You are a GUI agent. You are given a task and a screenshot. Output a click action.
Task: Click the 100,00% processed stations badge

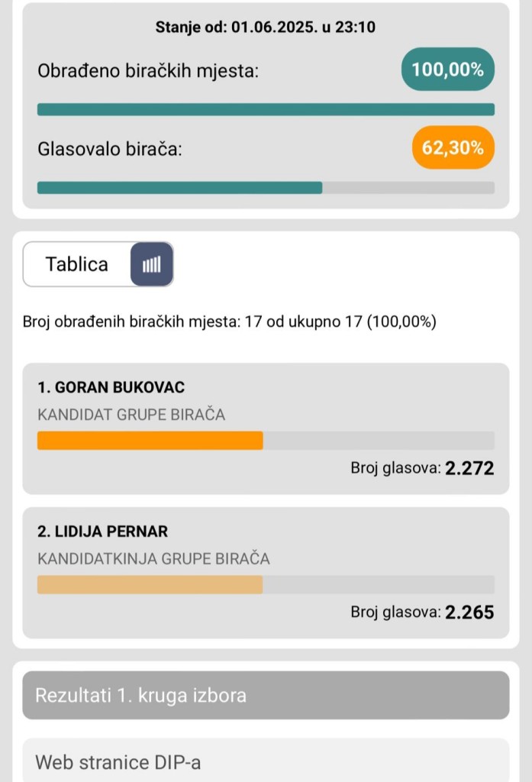pyautogui.click(x=448, y=69)
